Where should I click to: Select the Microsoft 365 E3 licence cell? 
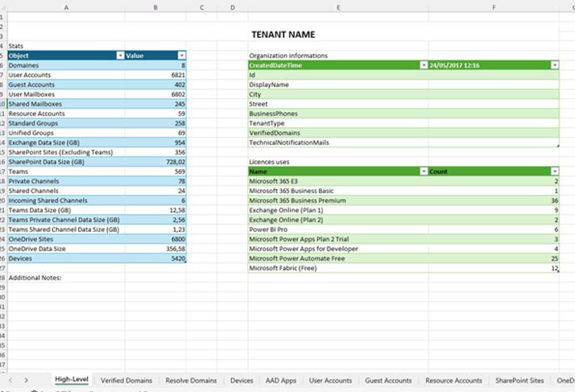[x=338, y=181]
